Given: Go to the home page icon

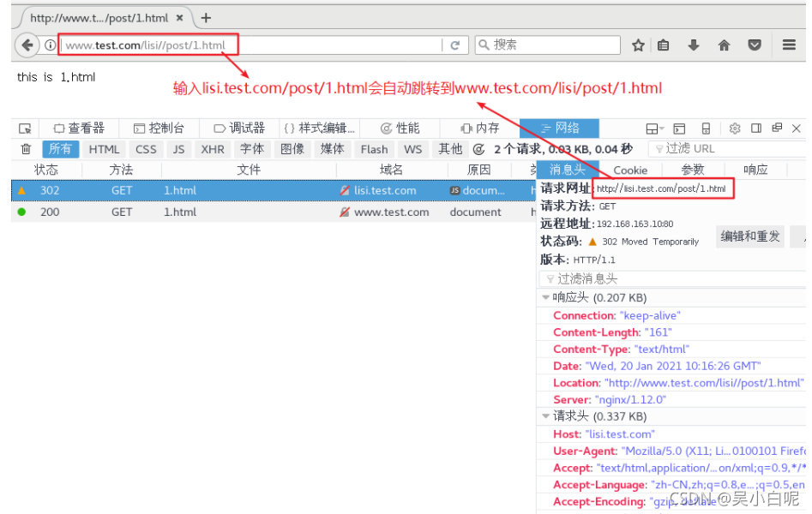Looking at the screenshot, I should coord(724,45).
